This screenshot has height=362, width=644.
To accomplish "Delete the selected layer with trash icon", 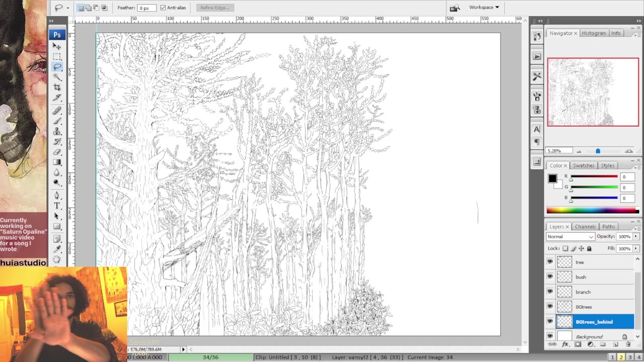I will pyautogui.click(x=628, y=344).
